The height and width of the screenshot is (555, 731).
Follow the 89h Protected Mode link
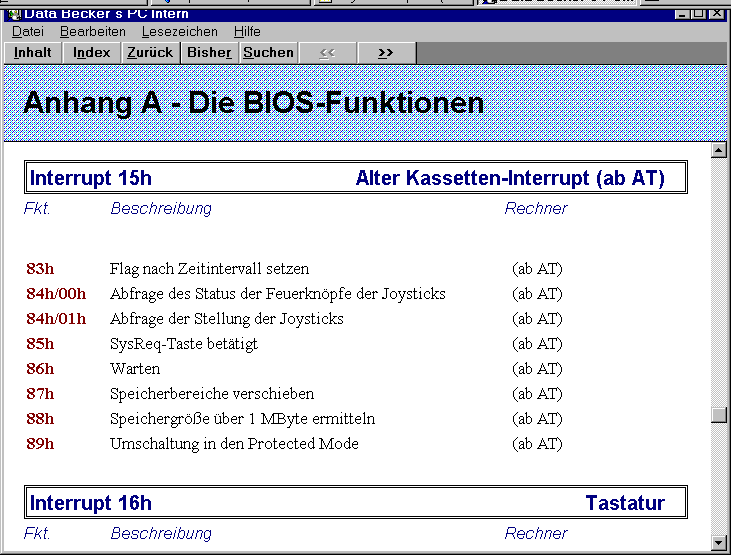(x=40, y=444)
